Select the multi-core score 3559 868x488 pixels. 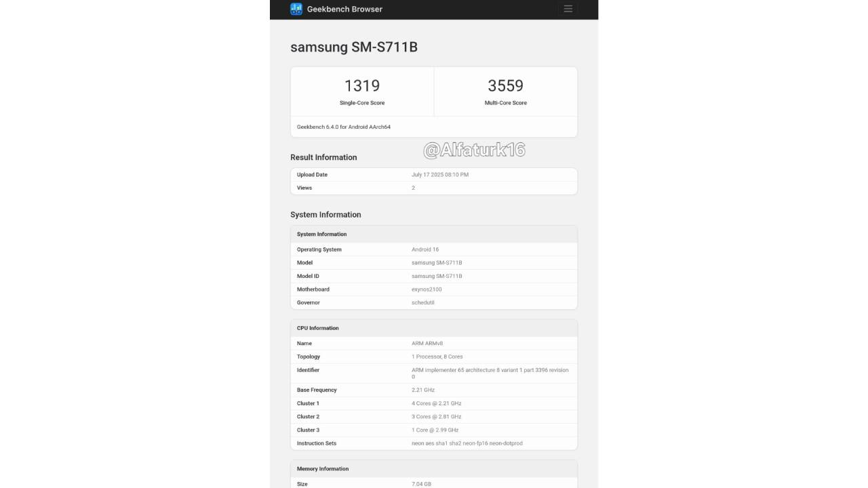[x=505, y=85]
